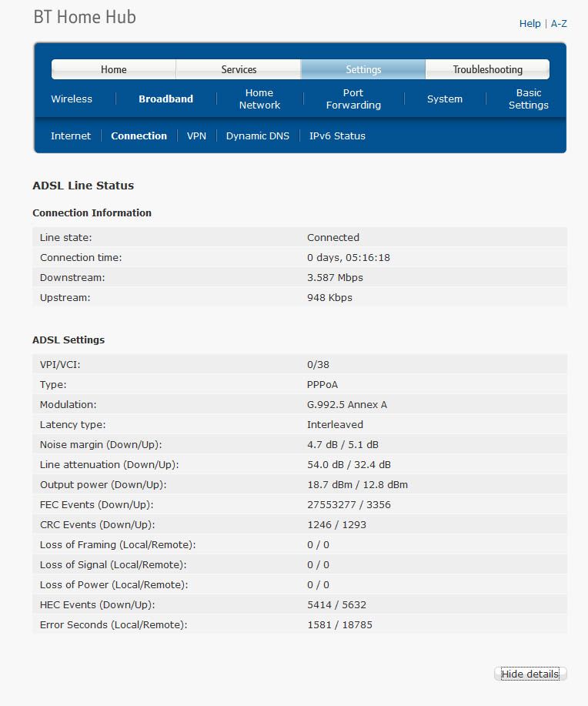Click the Latency type label
Viewport: 588px width, 706px height.
click(x=72, y=424)
